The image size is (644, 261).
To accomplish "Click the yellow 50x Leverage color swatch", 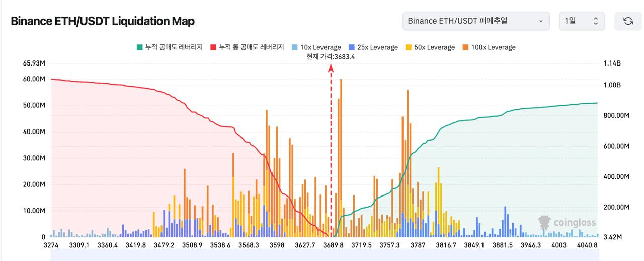I will pyautogui.click(x=409, y=47).
